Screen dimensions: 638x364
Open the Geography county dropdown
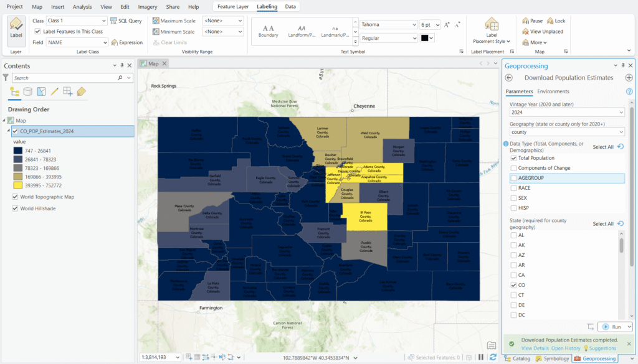[620, 132]
